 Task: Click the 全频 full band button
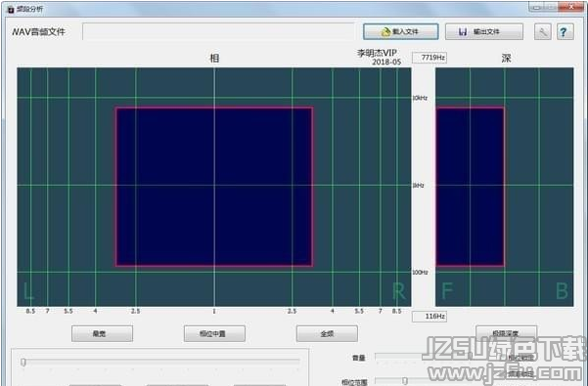tap(327, 333)
